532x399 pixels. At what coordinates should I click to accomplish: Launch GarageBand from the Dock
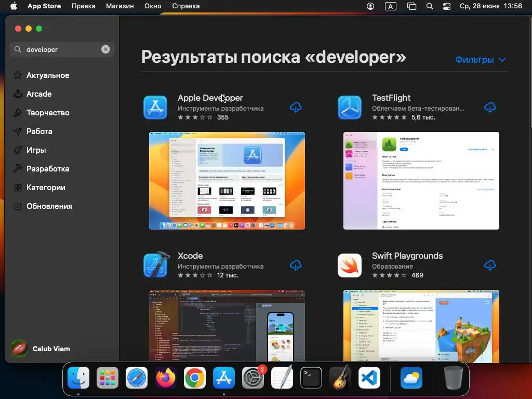click(340, 377)
